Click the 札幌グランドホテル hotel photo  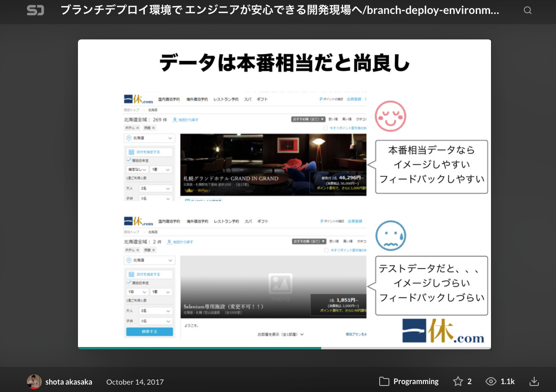[x=273, y=165]
